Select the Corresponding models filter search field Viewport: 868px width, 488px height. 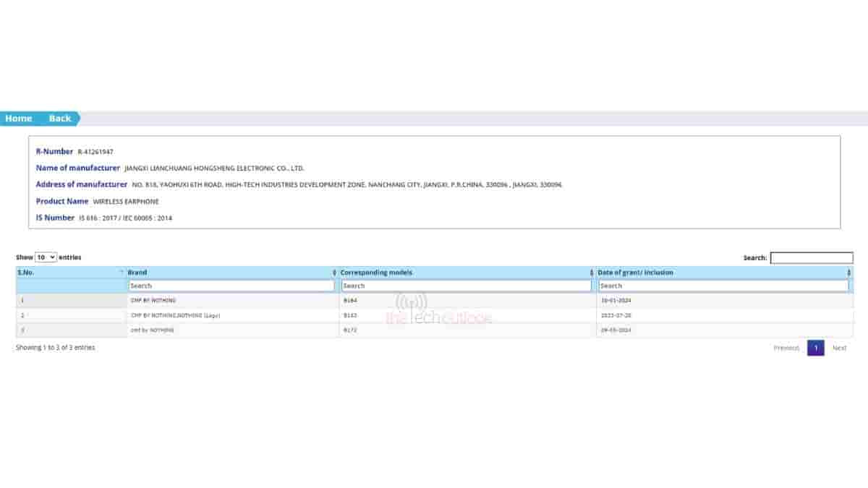pyautogui.click(x=466, y=286)
